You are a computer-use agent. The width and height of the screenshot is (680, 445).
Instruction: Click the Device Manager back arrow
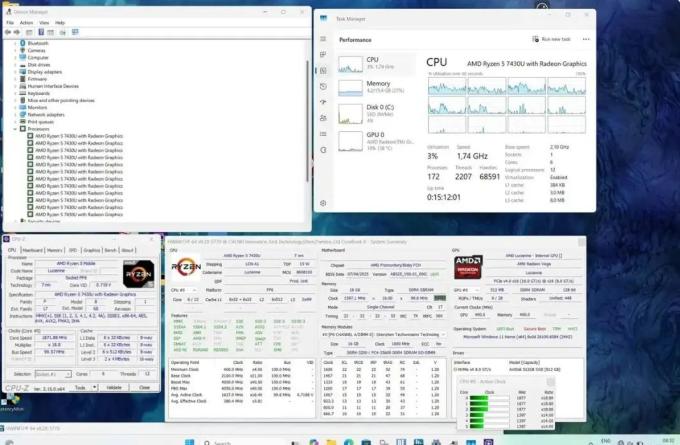click(7, 32)
